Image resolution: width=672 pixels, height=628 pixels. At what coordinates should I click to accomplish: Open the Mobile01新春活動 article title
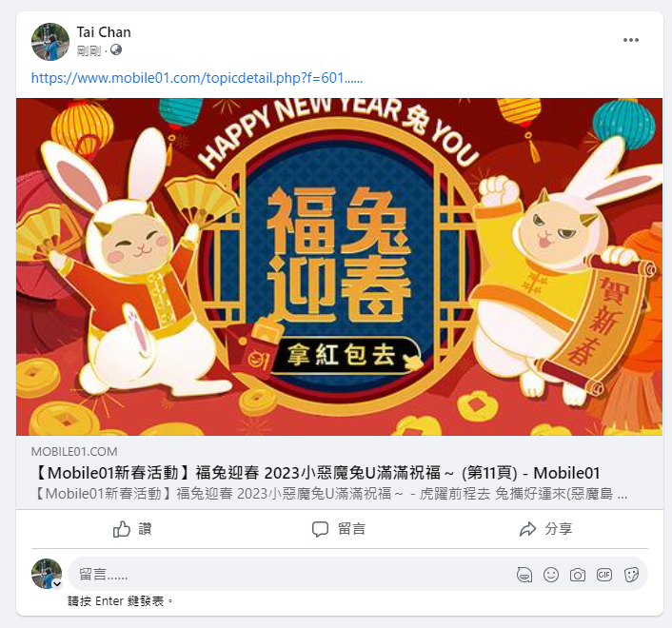pyautogui.click(x=316, y=473)
